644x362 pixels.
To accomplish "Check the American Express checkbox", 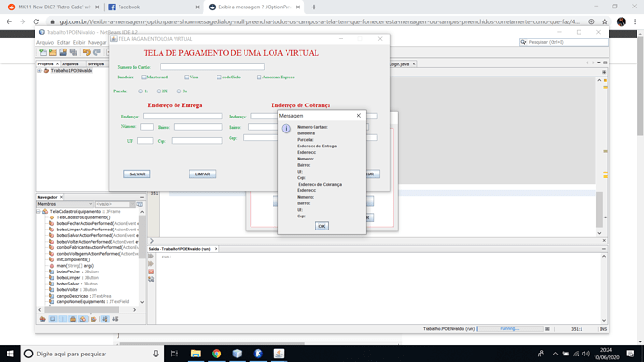I will coord(259,77).
